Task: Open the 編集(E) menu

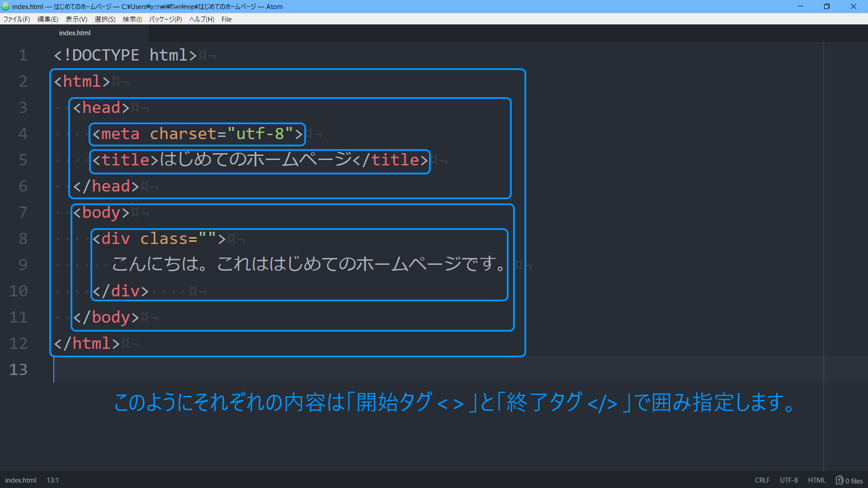Action: coord(47,19)
